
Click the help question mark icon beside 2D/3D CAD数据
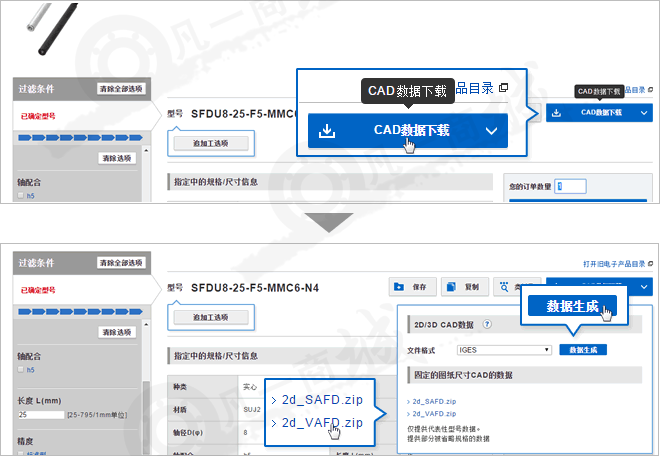(487, 325)
